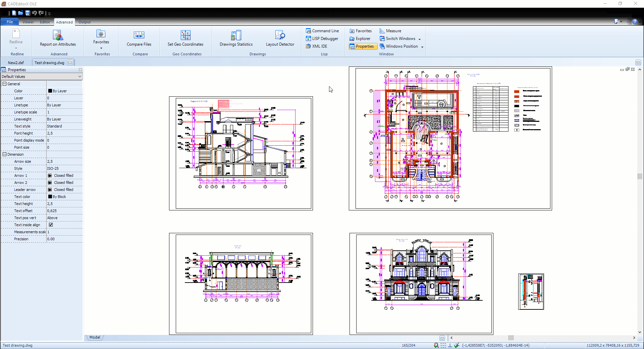The width and height of the screenshot is (644, 349).
Task: Show Drawings Statistics
Action: (236, 38)
